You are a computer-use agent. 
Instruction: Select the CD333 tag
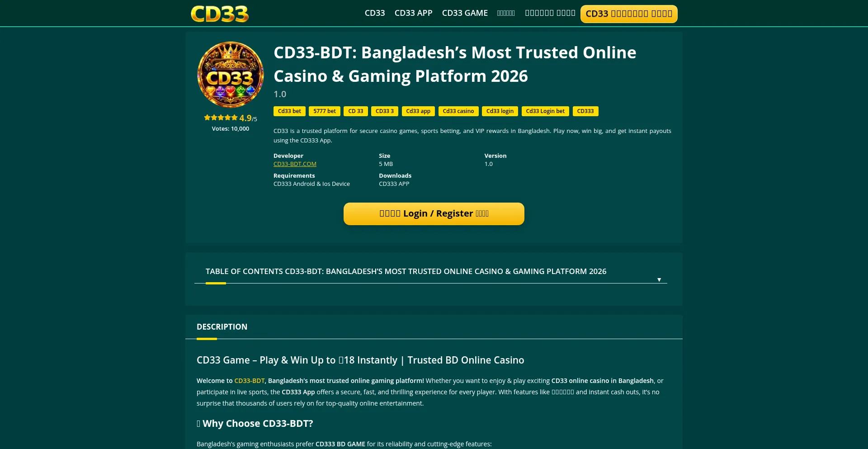pyautogui.click(x=585, y=111)
